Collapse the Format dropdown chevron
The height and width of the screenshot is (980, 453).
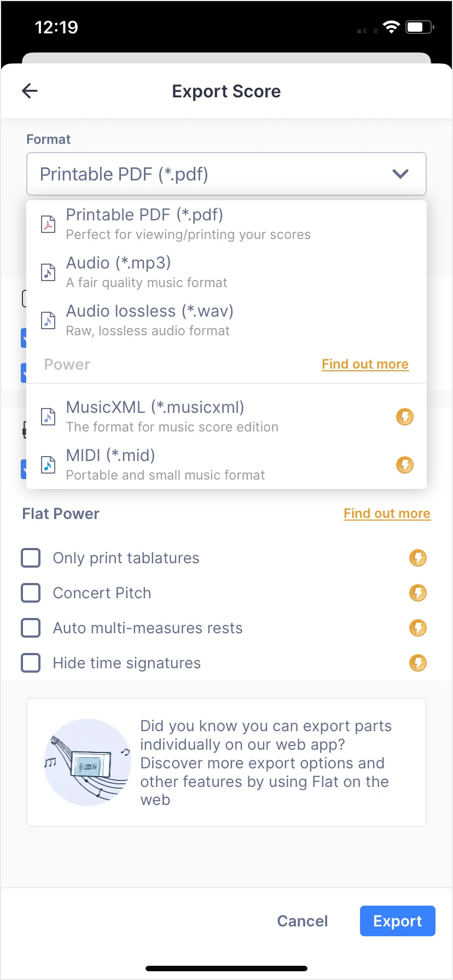pos(400,174)
